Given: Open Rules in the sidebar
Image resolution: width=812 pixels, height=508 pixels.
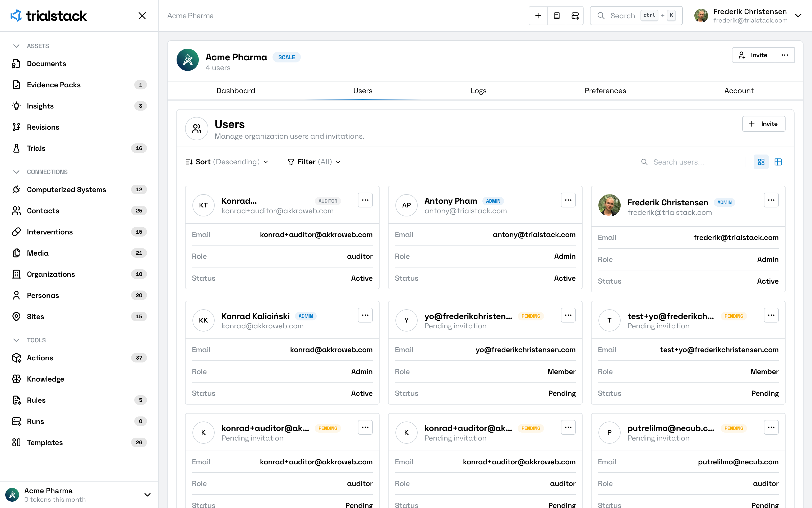Looking at the screenshot, I should point(79,400).
